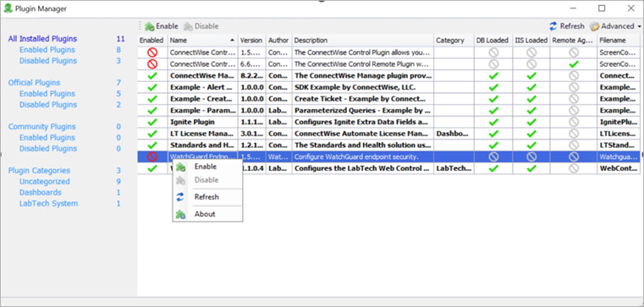Select the Ignite Plugin name cell

click(x=202, y=122)
